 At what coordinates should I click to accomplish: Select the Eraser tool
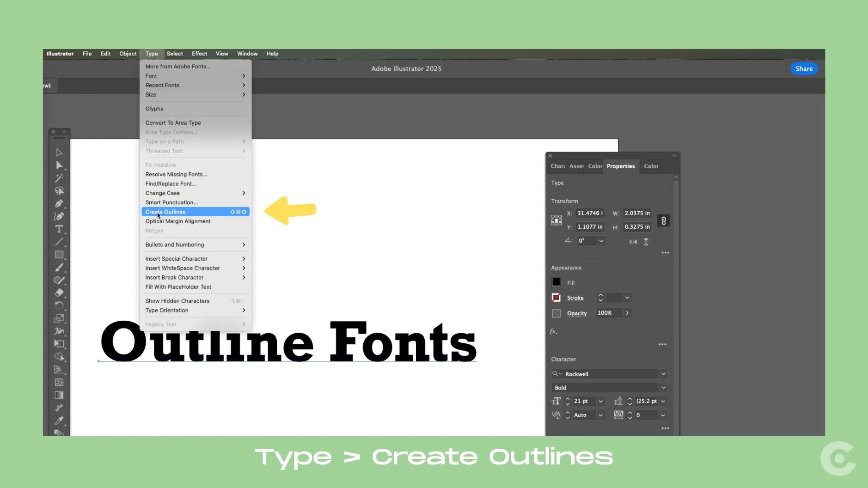(59, 293)
